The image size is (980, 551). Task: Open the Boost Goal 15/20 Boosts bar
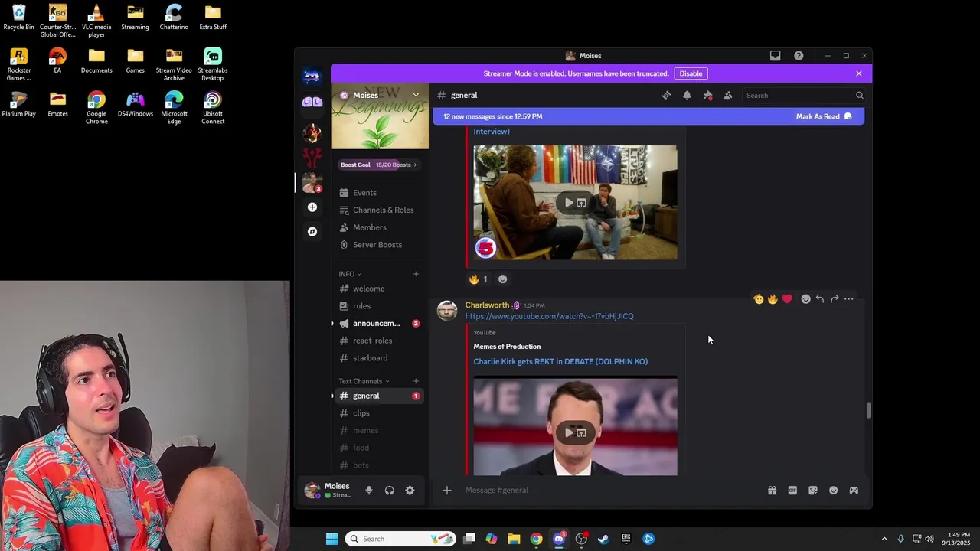(379, 165)
